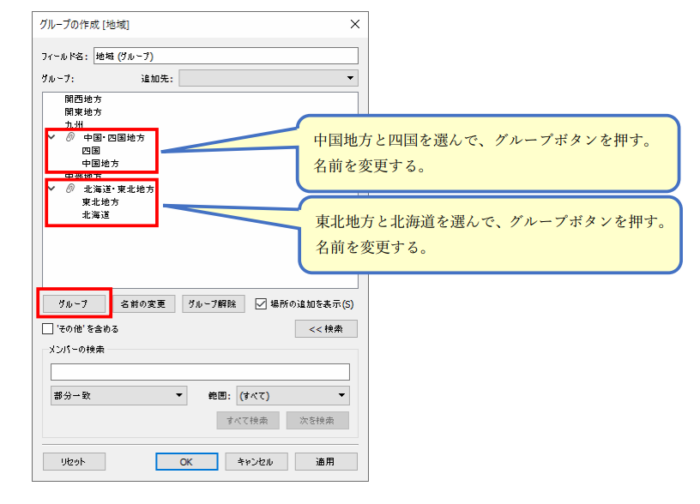Click the 次を検索 button
The width and height of the screenshot is (700, 504).
tap(317, 421)
